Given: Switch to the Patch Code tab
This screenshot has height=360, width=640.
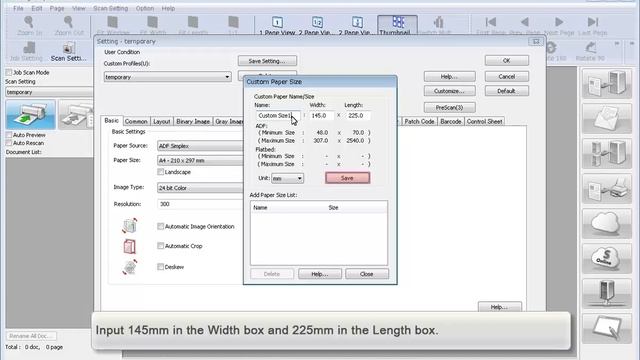Looking at the screenshot, I should 420,122.
